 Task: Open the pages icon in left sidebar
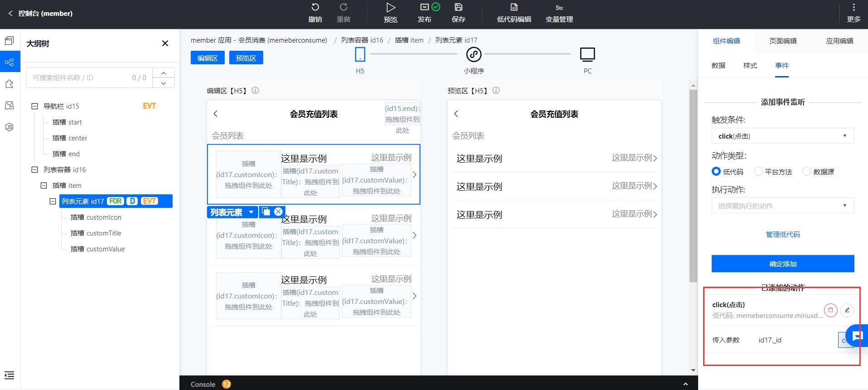(x=10, y=41)
